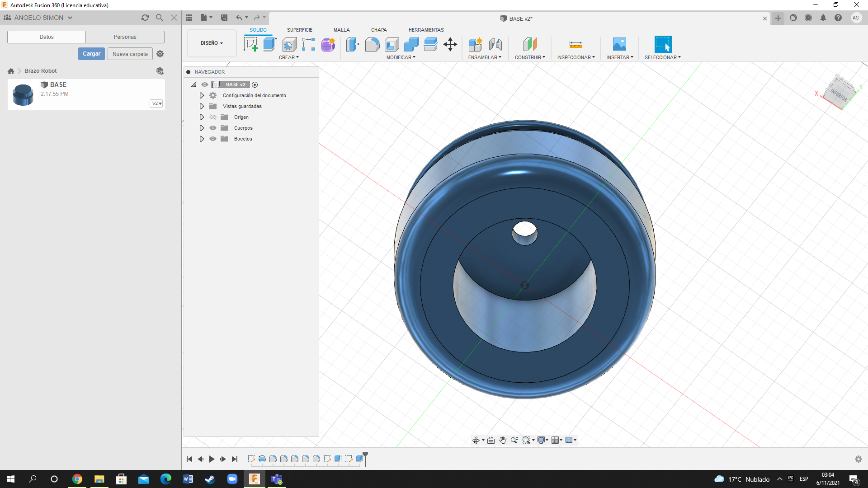Click the Save icon
Viewport: 868px width, 488px height.
point(224,18)
